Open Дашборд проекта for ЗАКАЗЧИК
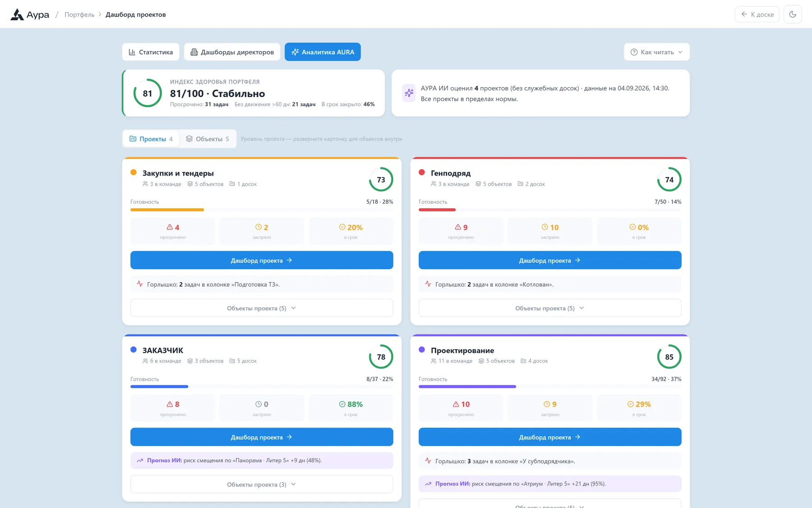 click(x=262, y=437)
